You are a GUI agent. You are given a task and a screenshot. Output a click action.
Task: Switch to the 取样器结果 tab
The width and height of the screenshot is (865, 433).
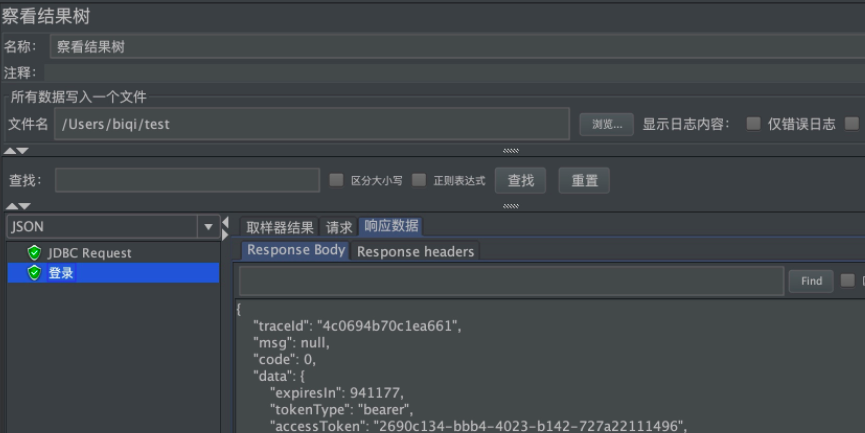coord(280,227)
